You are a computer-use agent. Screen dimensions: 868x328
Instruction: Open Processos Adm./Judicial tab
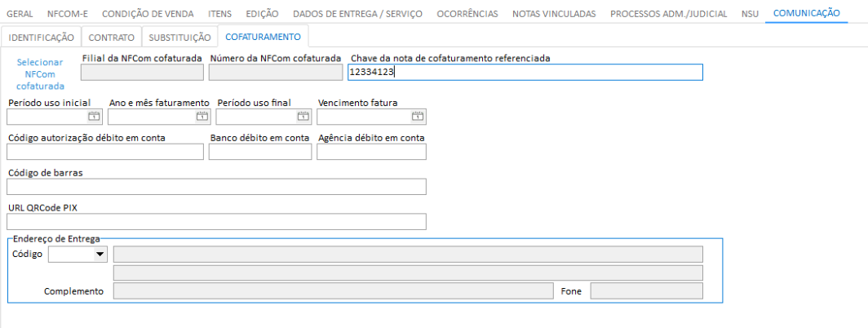coord(668,14)
